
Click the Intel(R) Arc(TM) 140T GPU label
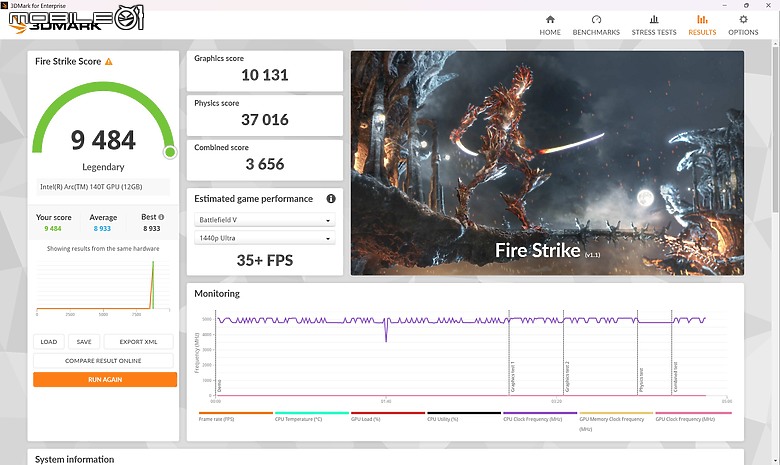pos(91,187)
